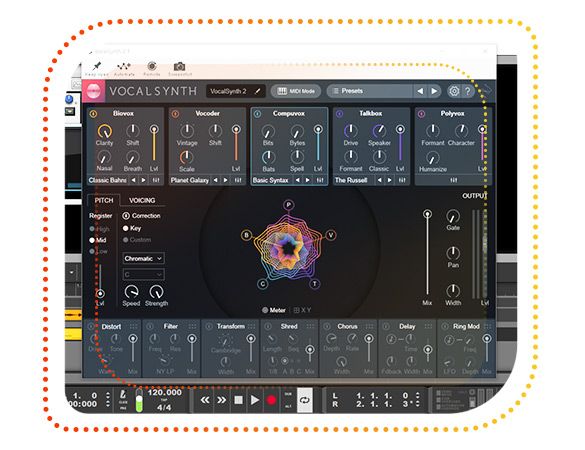Click the transport record button
The width and height of the screenshot is (585, 450).
tap(271, 400)
